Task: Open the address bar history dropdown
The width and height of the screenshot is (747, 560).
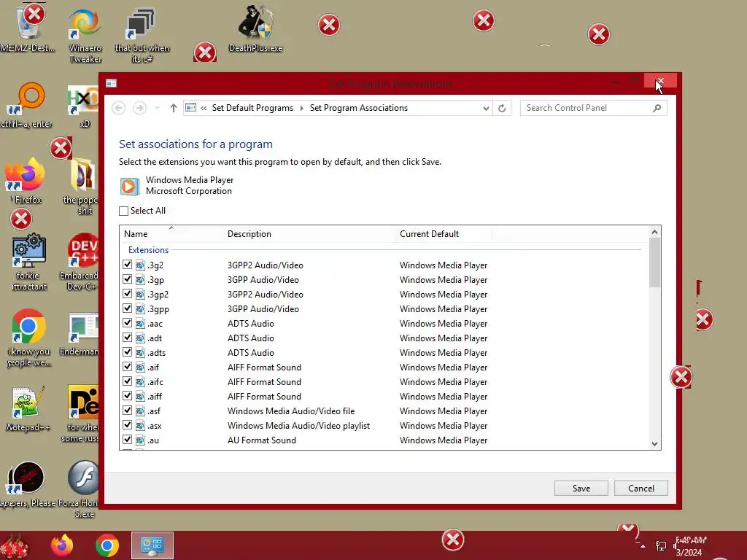Action: [486, 108]
